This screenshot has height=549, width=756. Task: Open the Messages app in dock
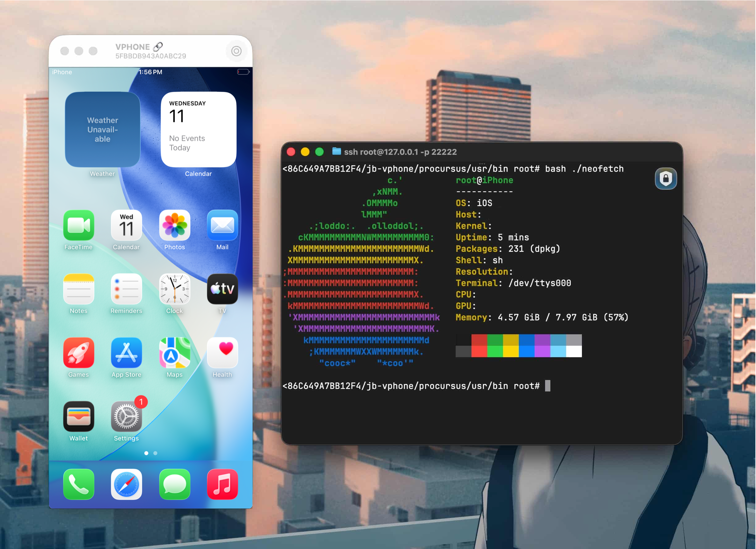[x=175, y=484]
